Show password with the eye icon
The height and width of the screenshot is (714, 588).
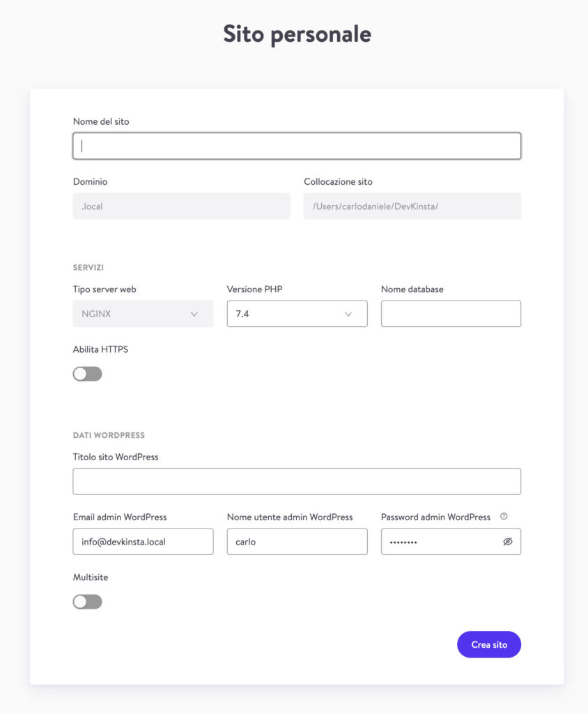coord(508,541)
